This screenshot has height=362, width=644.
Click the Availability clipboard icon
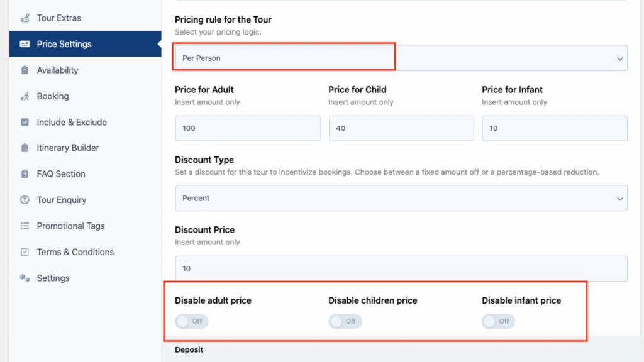[x=25, y=70]
